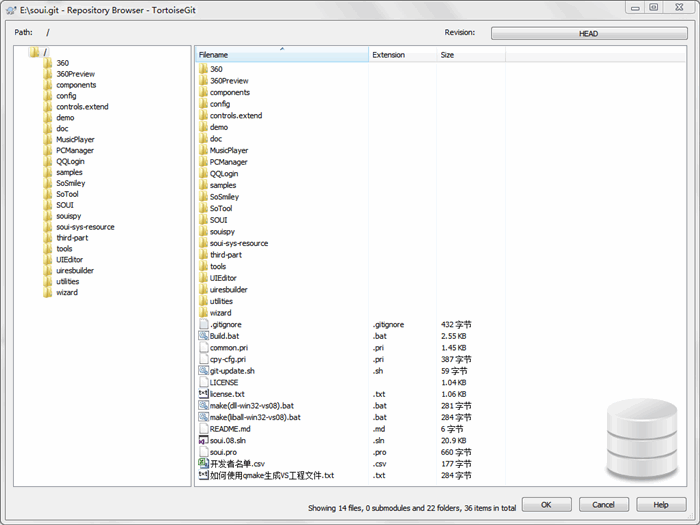
Task: Select QQLogin in the folder tree
Action: click(x=70, y=161)
